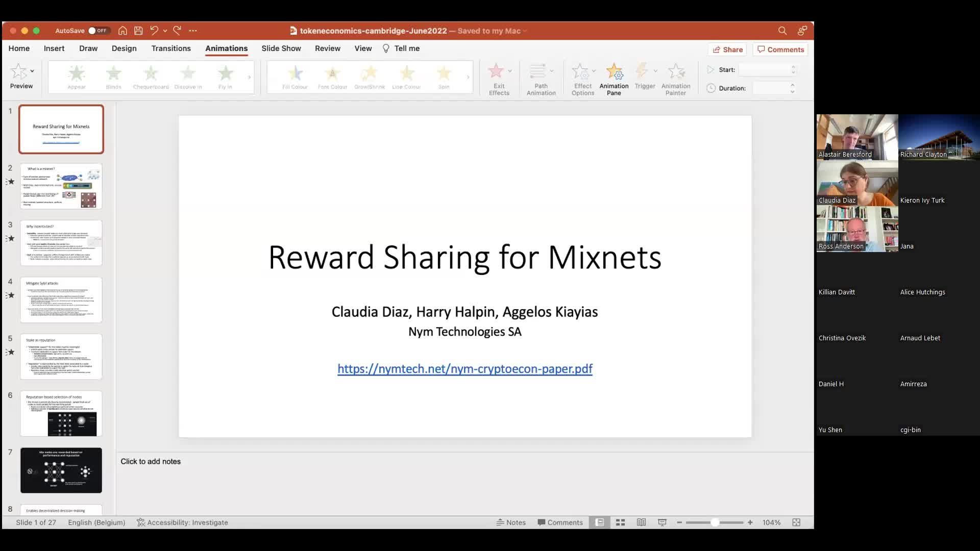This screenshot has width=980, height=551.
Task: Toggle the AutoSave switch
Action: (97, 31)
